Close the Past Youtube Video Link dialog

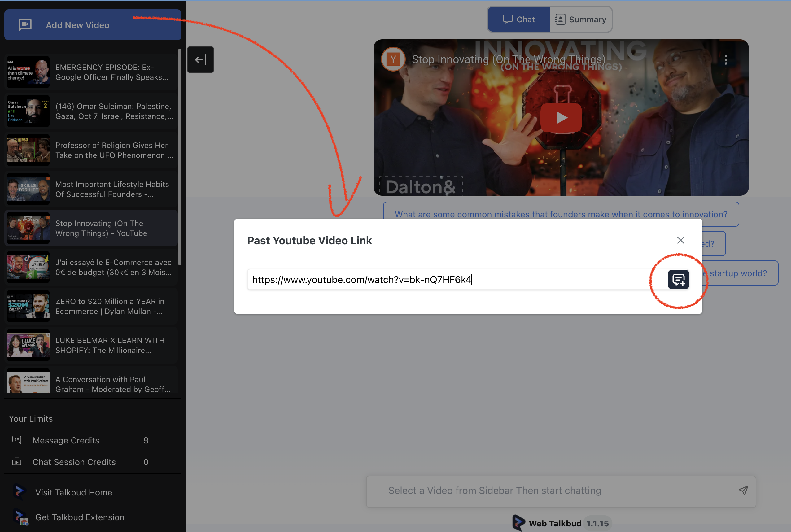tap(680, 240)
